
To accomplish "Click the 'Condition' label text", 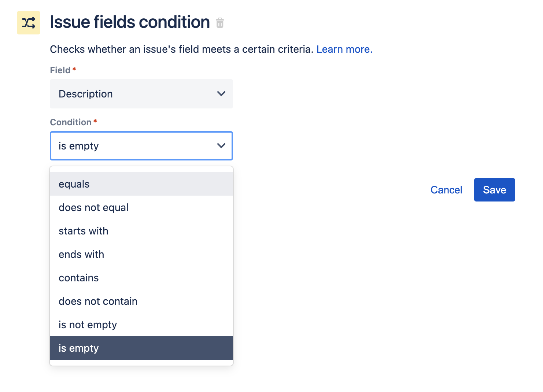I will pyautogui.click(x=70, y=122).
